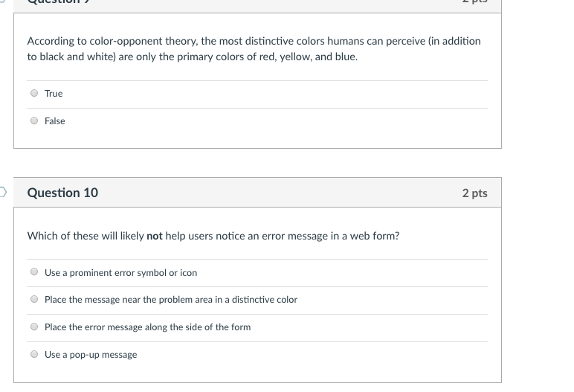Click the flag marker beside Question 9 header
The image size is (574, 392).
pyautogui.click(x=2, y=1)
